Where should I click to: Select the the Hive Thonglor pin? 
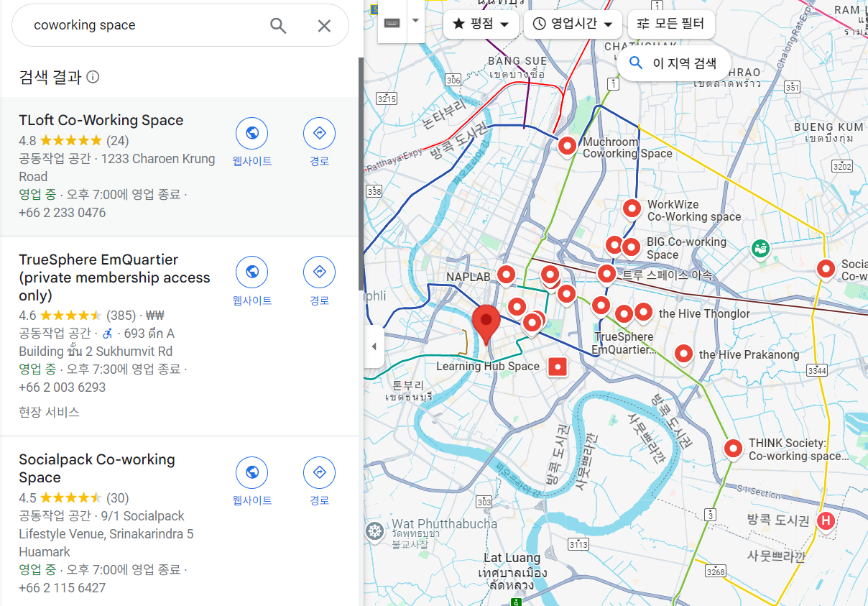643,312
